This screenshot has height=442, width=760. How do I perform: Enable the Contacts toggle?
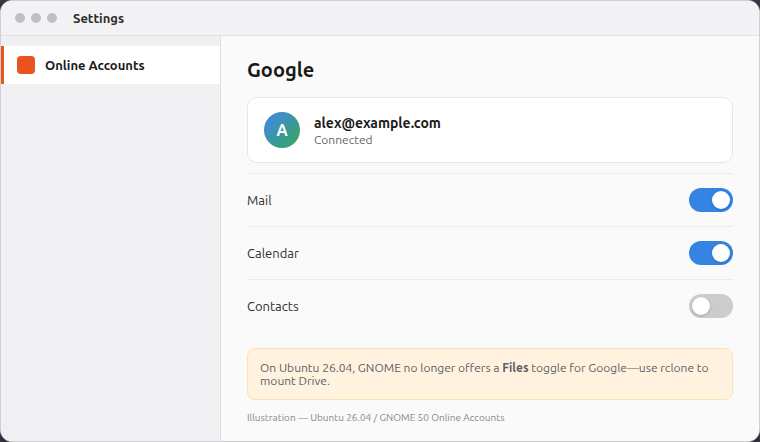[711, 306]
